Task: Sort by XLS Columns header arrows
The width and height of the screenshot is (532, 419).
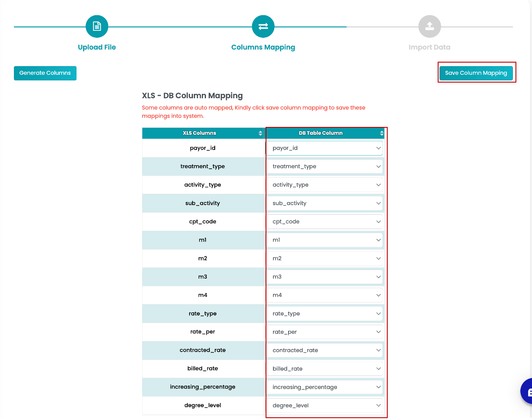Action: coord(260,133)
